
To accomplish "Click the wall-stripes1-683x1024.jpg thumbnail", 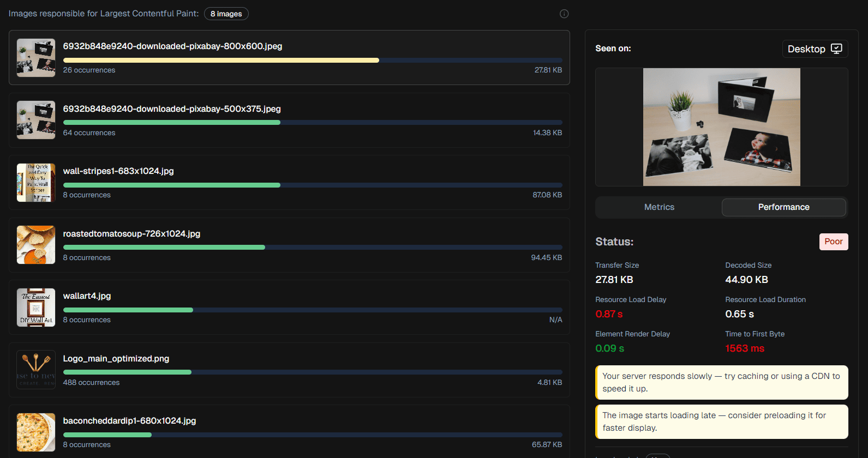I will (36, 183).
